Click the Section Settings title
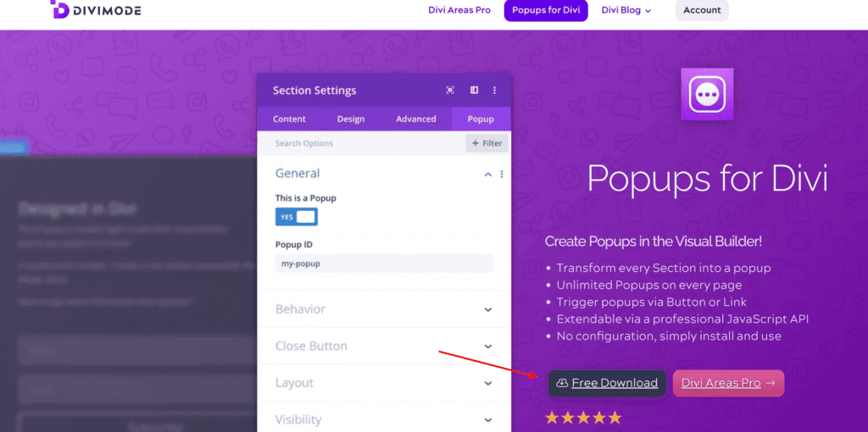 pyautogui.click(x=314, y=91)
